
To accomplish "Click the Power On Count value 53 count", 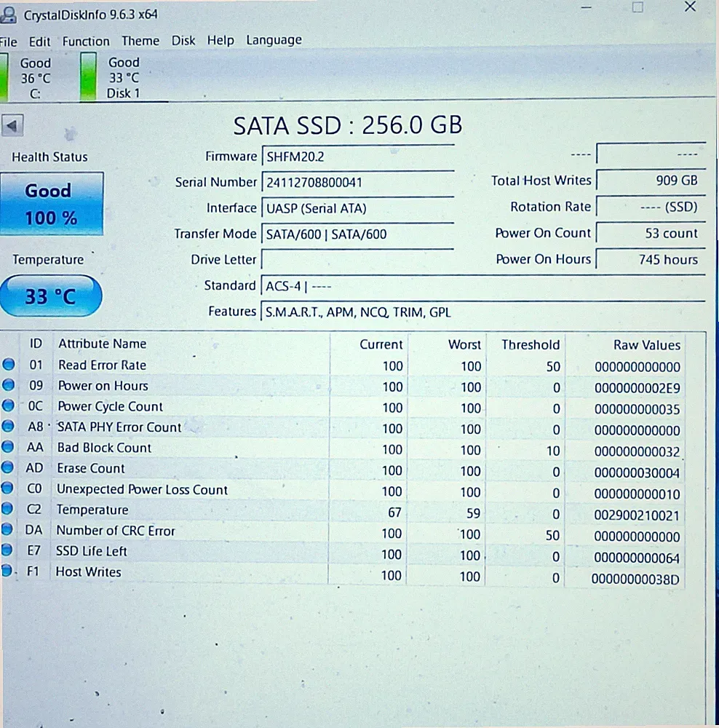I will (x=651, y=233).
